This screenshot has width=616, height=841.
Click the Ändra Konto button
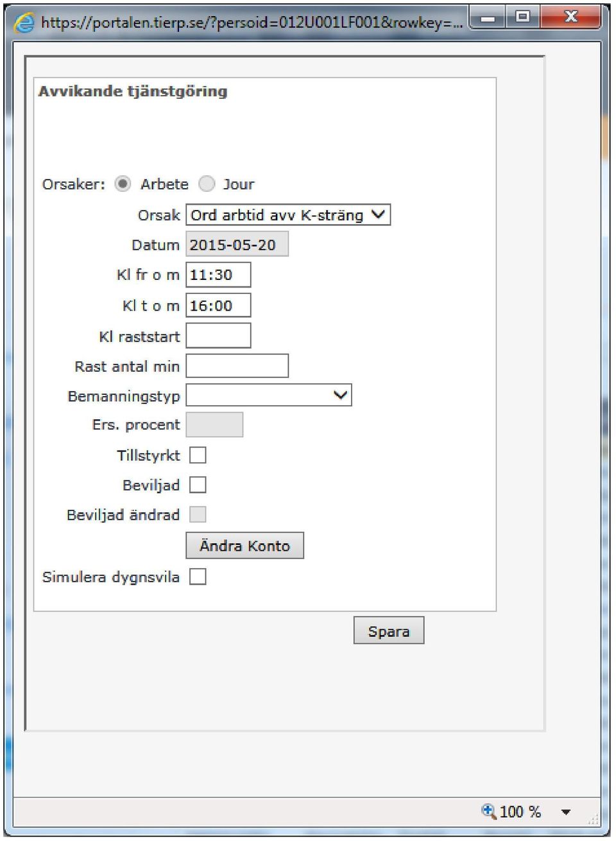[x=244, y=546]
